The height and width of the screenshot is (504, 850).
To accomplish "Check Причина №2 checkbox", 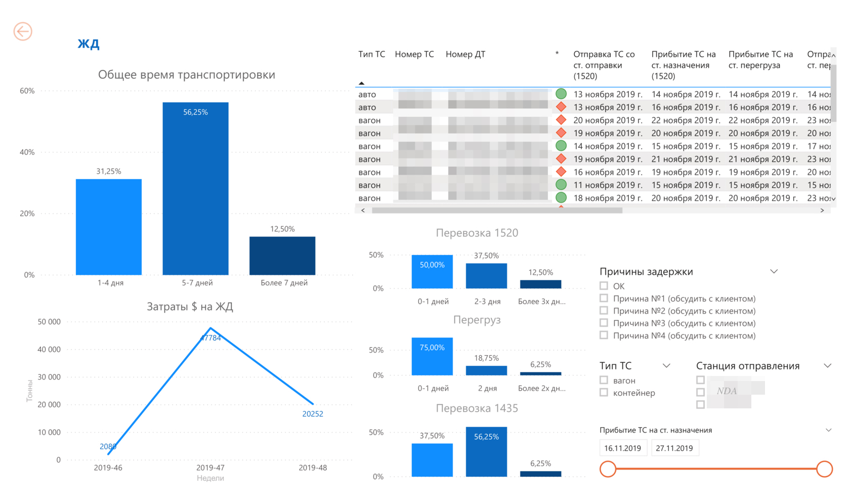I will click(x=604, y=310).
